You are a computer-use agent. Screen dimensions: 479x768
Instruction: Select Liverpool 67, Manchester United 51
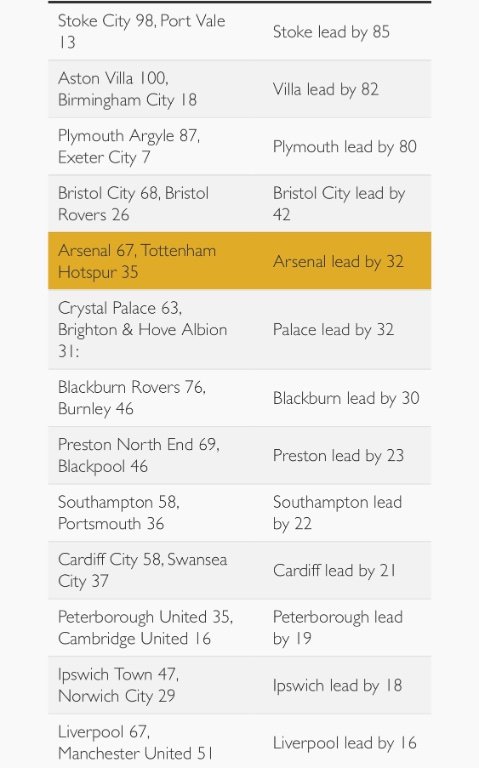[x=135, y=743]
